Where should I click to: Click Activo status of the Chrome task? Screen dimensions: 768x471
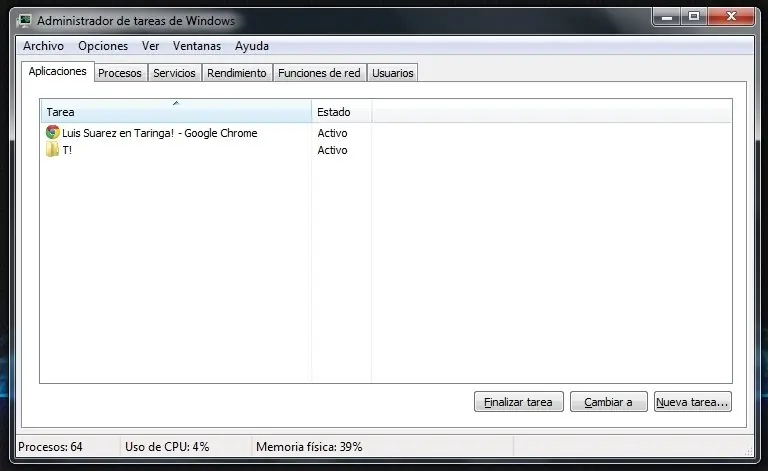pos(333,133)
